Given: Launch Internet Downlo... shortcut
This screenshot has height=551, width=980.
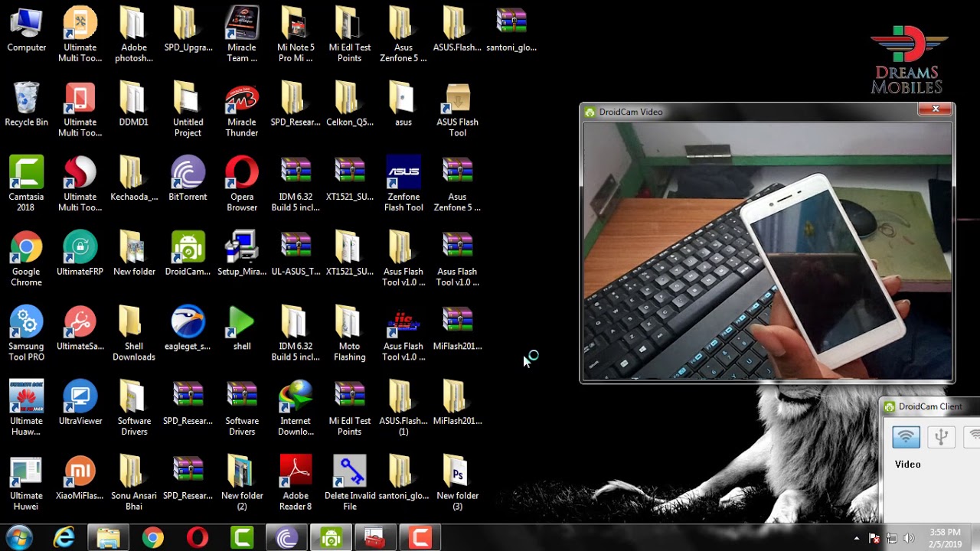Looking at the screenshot, I should point(296,408).
